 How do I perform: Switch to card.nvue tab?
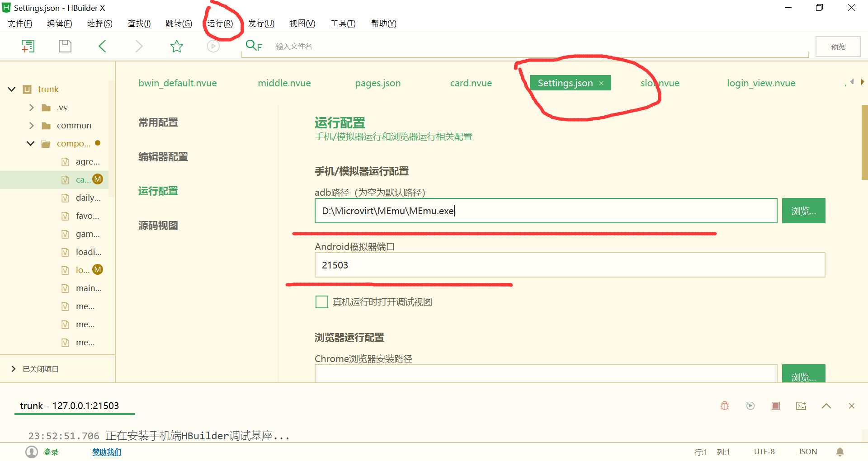point(471,83)
